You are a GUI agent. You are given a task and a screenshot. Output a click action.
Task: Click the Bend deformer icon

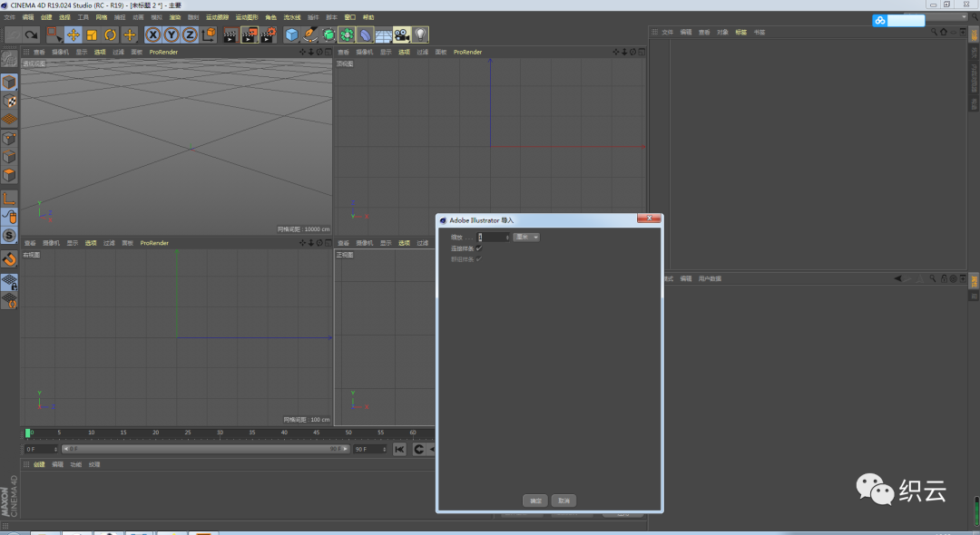[x=366, y=35]
